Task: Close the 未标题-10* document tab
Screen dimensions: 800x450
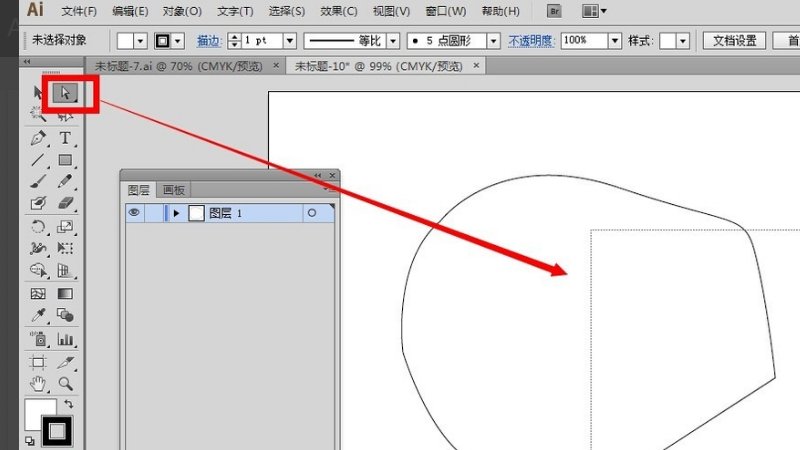Action: pyautogui.click(x=476, y=65)
